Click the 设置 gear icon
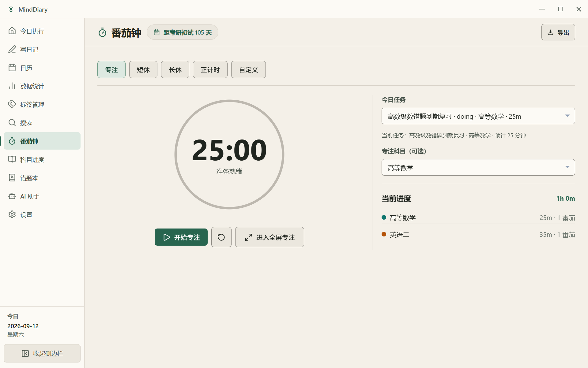Viewport: 588px width, 368px height. pos(12,214)
